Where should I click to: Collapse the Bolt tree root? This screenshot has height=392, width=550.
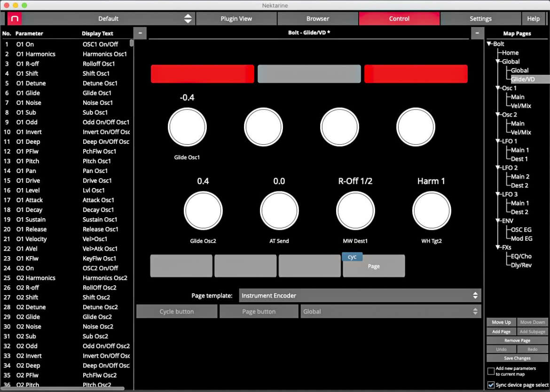489,44
